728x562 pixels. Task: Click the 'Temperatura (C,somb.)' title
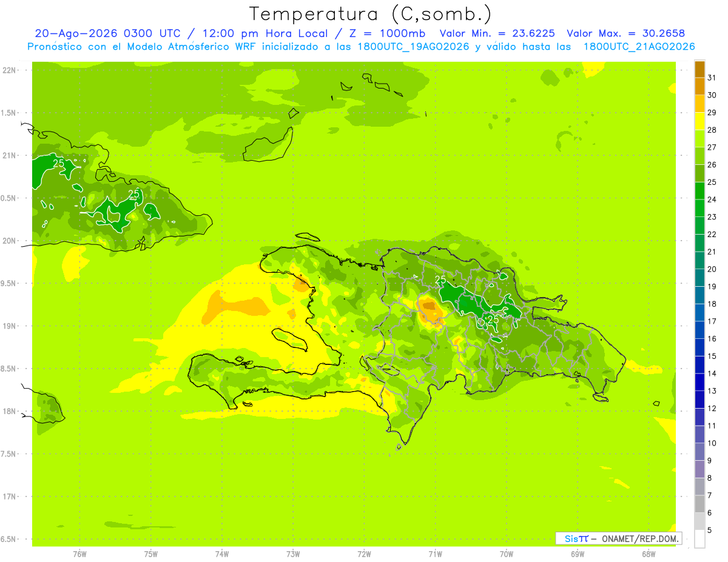[371, 15]
